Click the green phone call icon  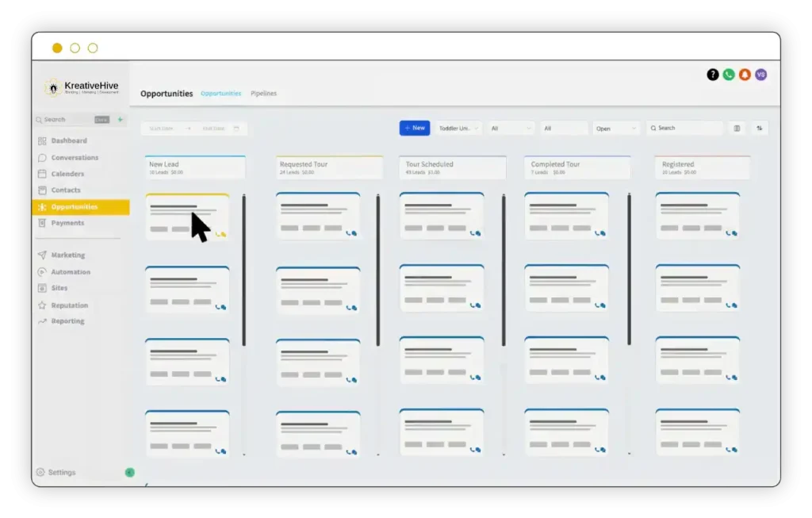[729, 75]
